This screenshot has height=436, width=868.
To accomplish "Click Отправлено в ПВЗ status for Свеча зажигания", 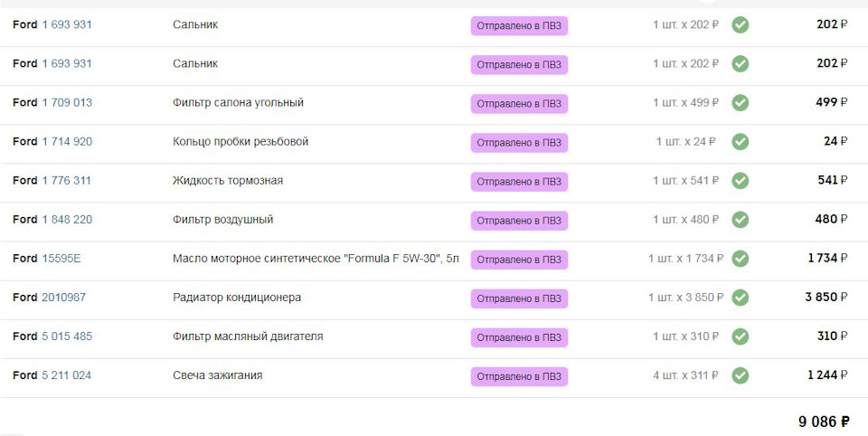I will (x=519, y=376).
